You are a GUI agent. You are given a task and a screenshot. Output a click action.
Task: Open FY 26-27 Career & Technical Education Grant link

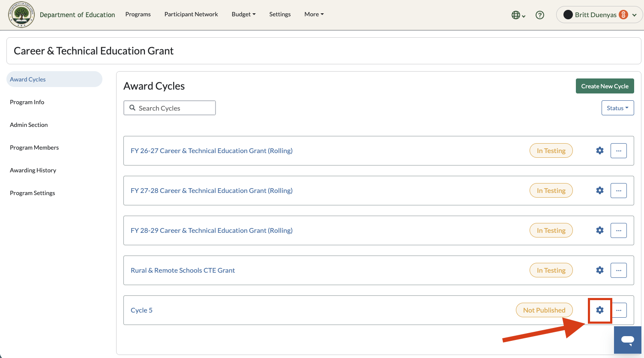click(212, 150)
